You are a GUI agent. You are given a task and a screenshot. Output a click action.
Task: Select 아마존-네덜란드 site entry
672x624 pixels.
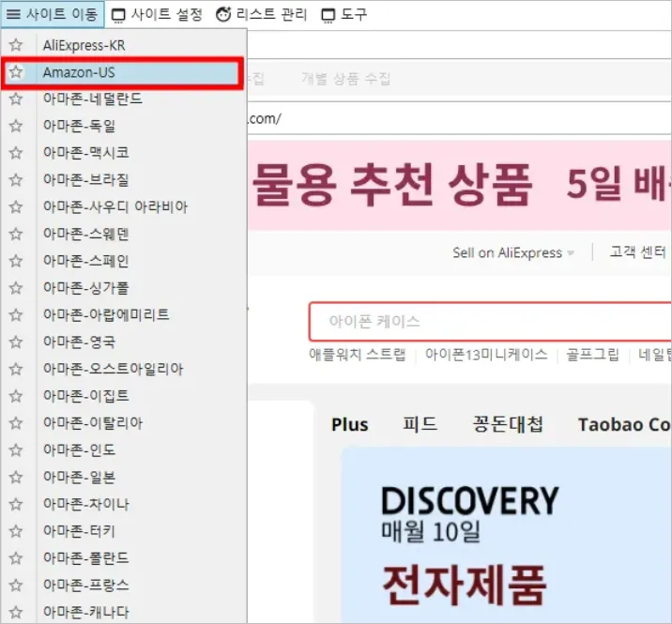point(124,99)
